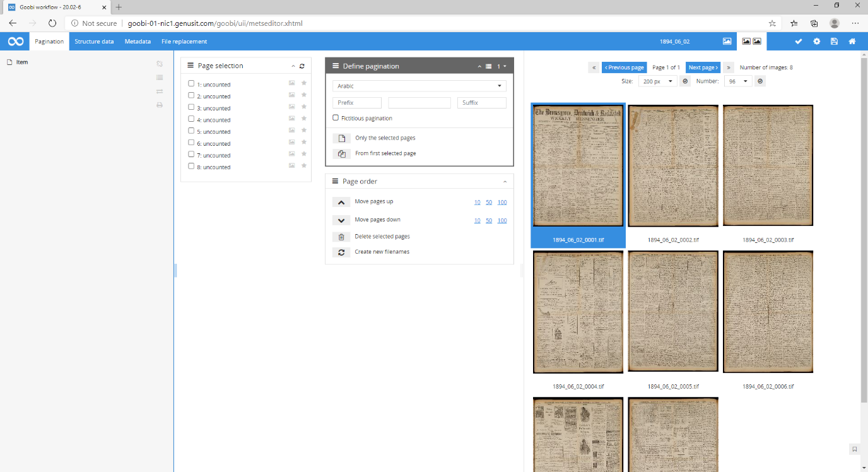
Task: Star page 8: uncounted
Action: pyautogui.click(x=303, y=165)
